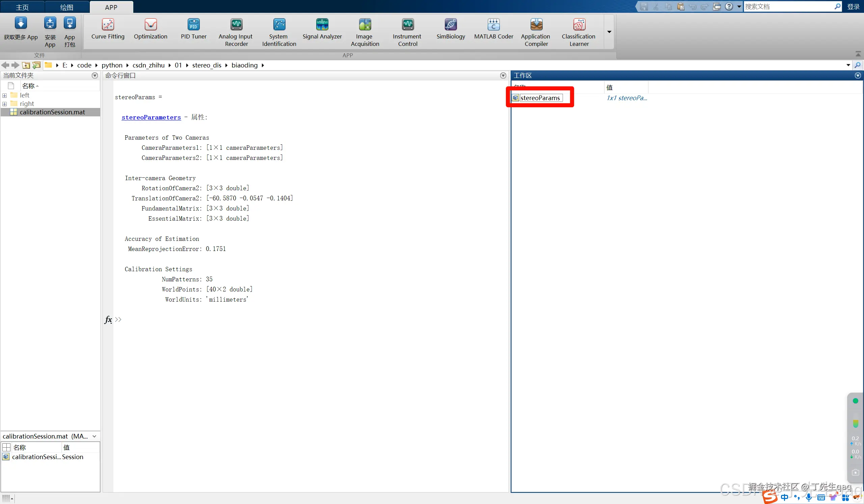Viewport: 864px width, 504px height.
Task: Click the 登录 sign-in button
Action: [853, 6]
